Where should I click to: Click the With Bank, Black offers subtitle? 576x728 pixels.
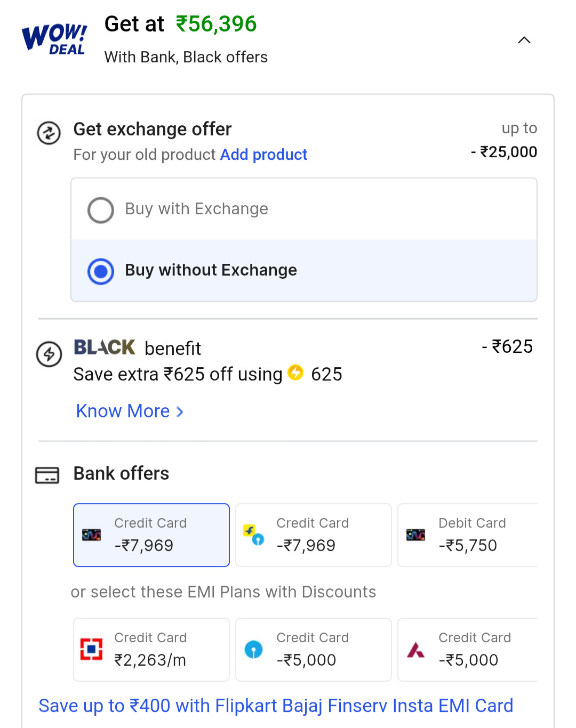click(186, 57)
